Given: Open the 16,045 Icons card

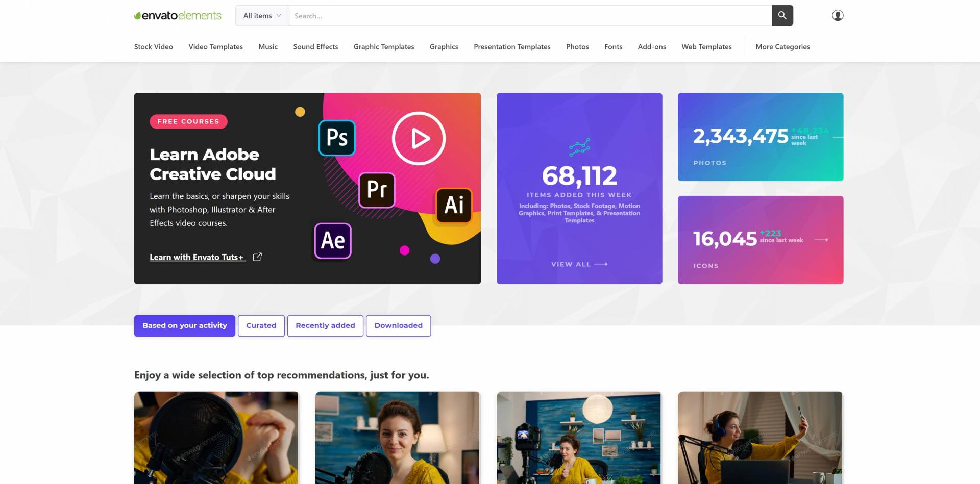Looking at the screenshot, I should [761, 240].
